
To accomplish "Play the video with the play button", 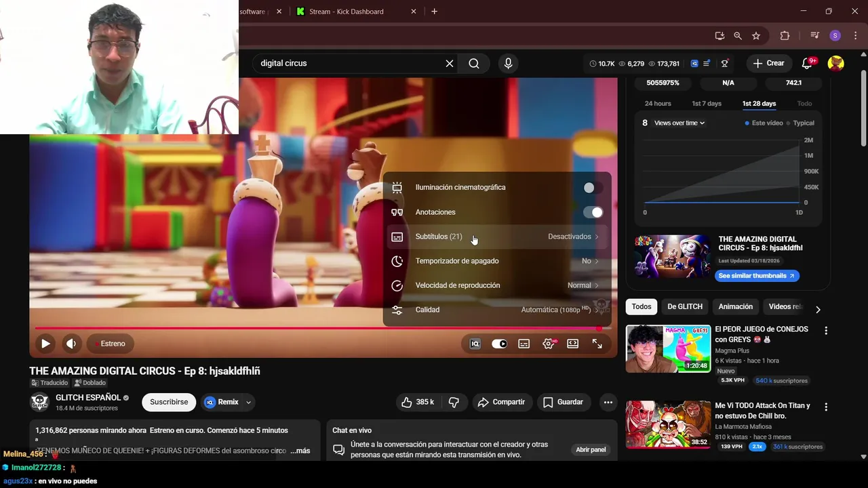I will 45,344.
